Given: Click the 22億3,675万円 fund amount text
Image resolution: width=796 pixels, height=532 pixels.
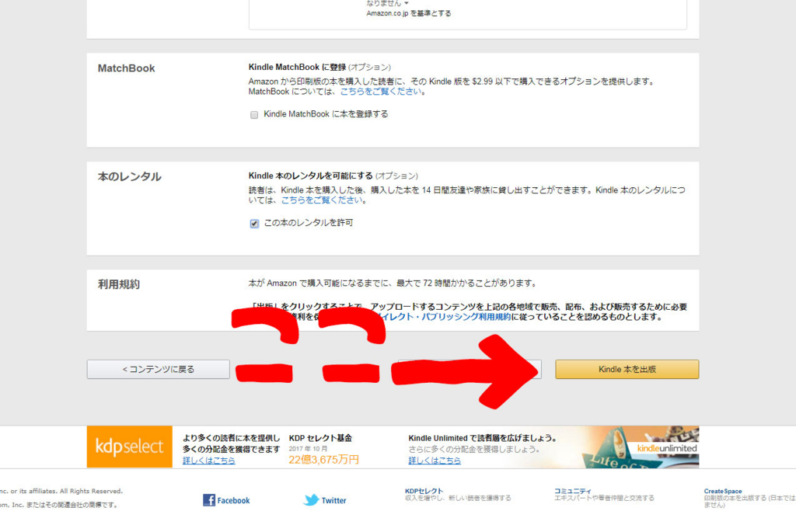Looking at the screenshot, I should [323, 460].
